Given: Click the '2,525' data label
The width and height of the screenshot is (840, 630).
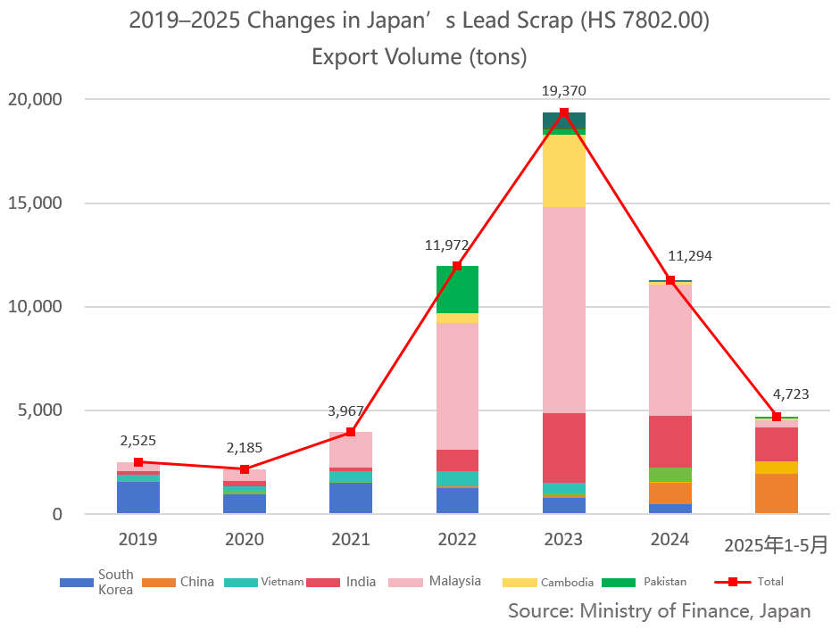Looking at the screenshot, I should pos(138,440).
